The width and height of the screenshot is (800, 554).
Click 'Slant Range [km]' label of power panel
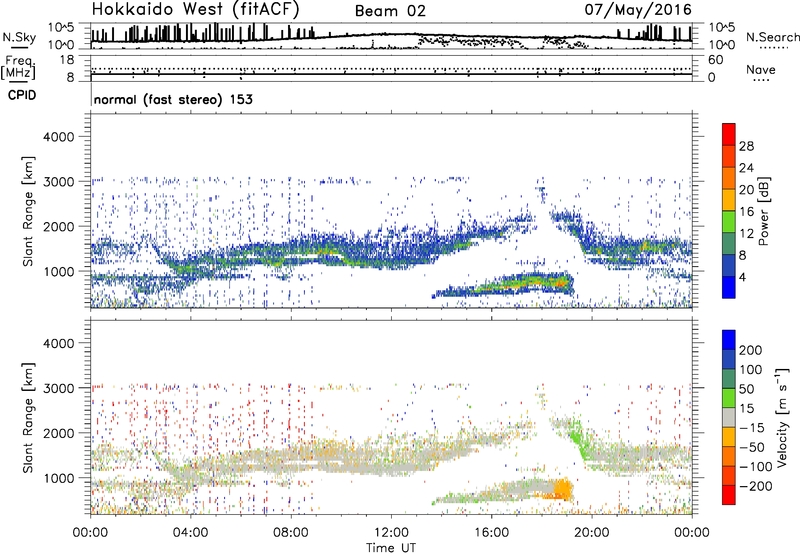click(28, 211)
